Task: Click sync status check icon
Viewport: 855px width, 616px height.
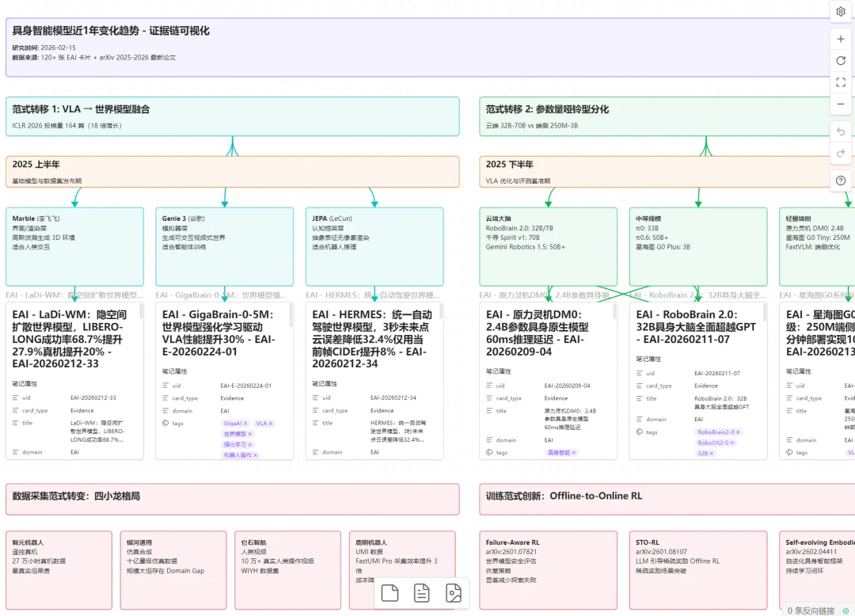Action: [845, 610]
